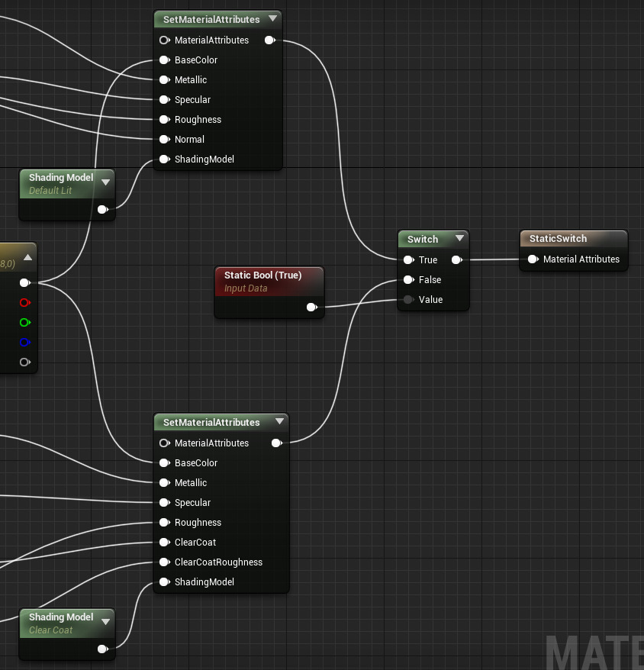Viewport: 644px width, 670px height.
Task: Open the top SetMaterialAttributes dropdown arrow
Action: pos(272,19)
